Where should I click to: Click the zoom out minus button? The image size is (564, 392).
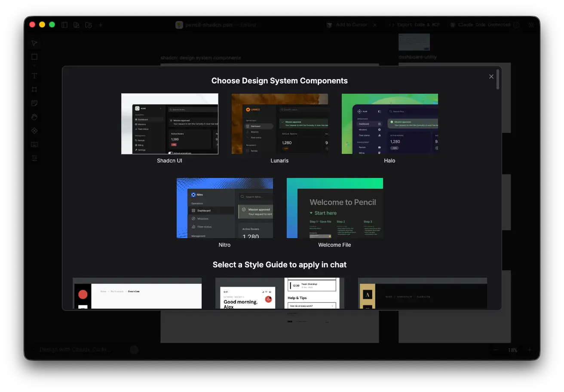pyautogui.click(x=495, y=350)
